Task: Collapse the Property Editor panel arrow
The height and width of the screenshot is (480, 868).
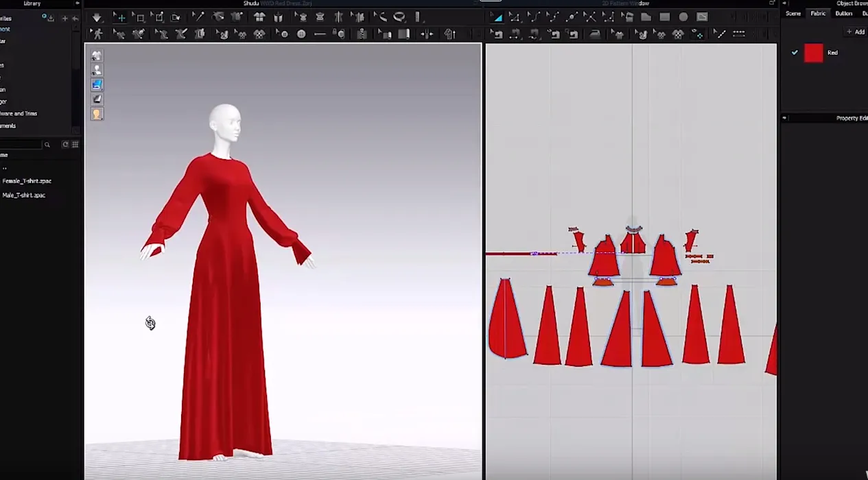Action: pos(785,118)
